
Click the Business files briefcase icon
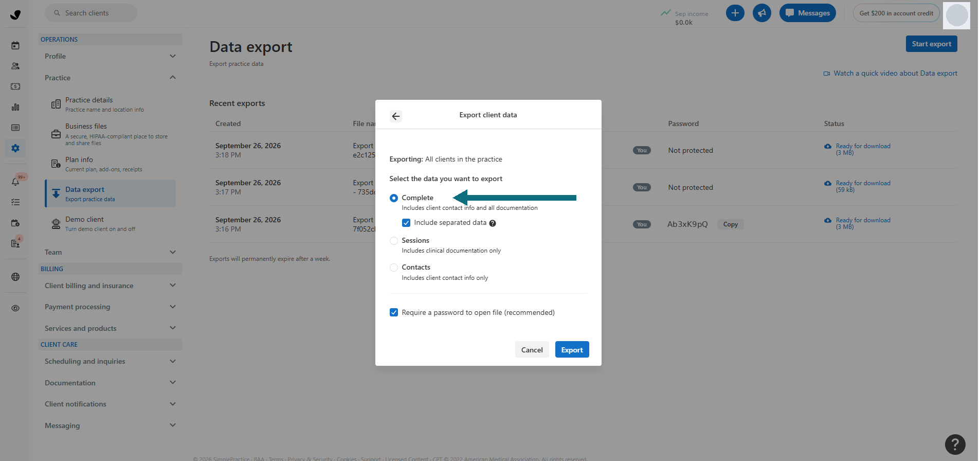56,134
